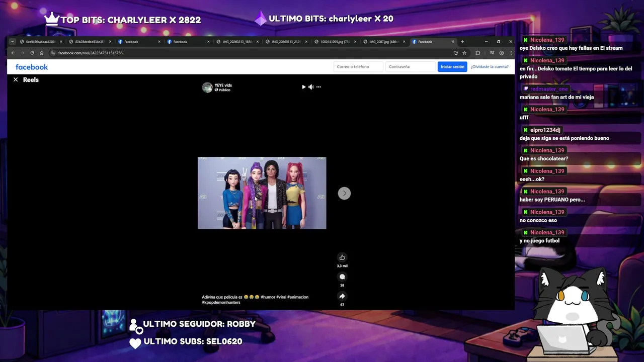Screen dimensions: 644x362
Task: Close the IMG_2087.jpg tab
Action: [x=404, y=42]
